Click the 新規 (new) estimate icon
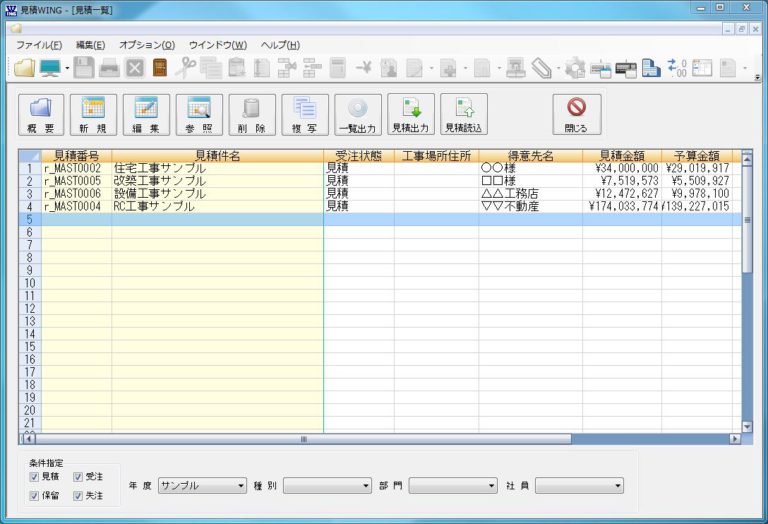 click(93, 115)
